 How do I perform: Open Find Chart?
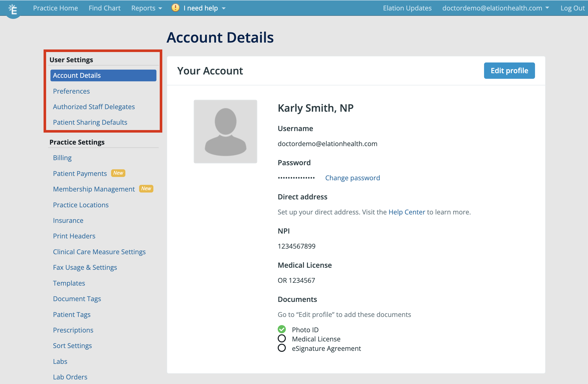[104, 8]
